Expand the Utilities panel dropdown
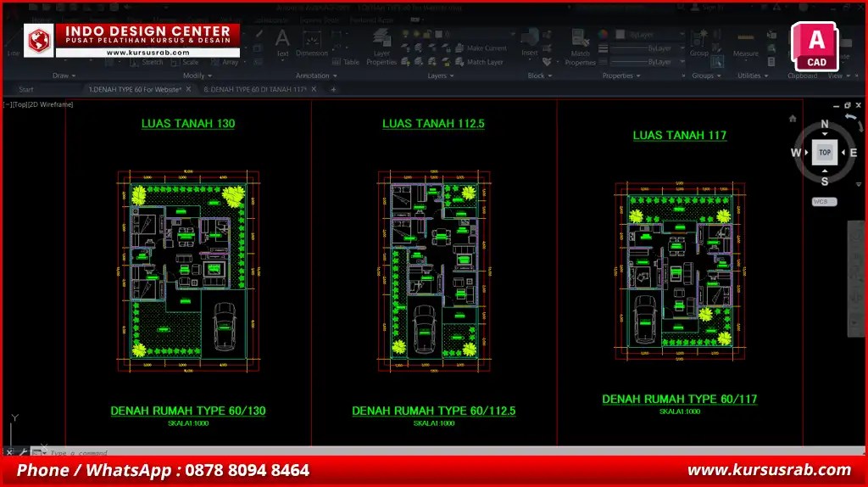868x487 pixels. click(753, 76)
